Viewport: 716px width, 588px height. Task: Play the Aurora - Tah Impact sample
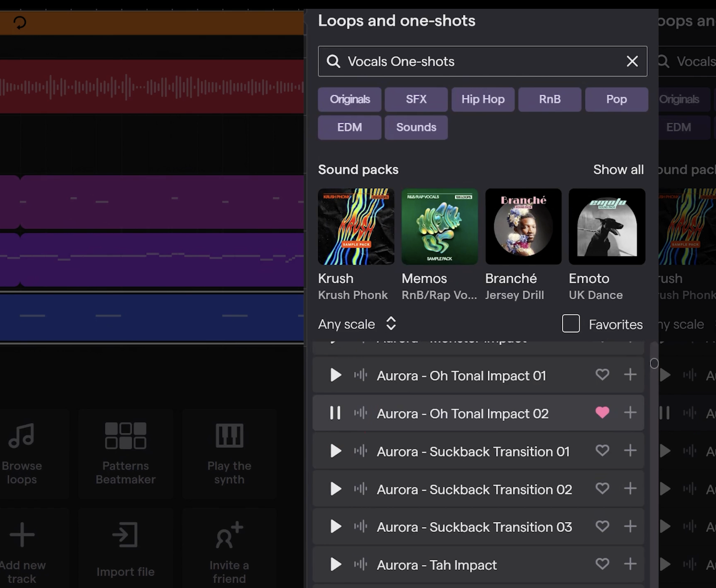click(x=335, y=564)
